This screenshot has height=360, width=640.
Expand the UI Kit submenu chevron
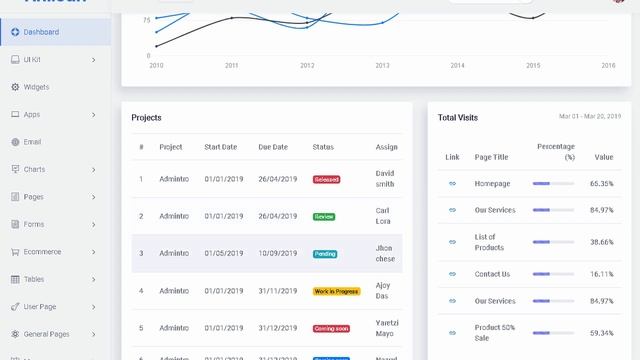pos(93,60)
